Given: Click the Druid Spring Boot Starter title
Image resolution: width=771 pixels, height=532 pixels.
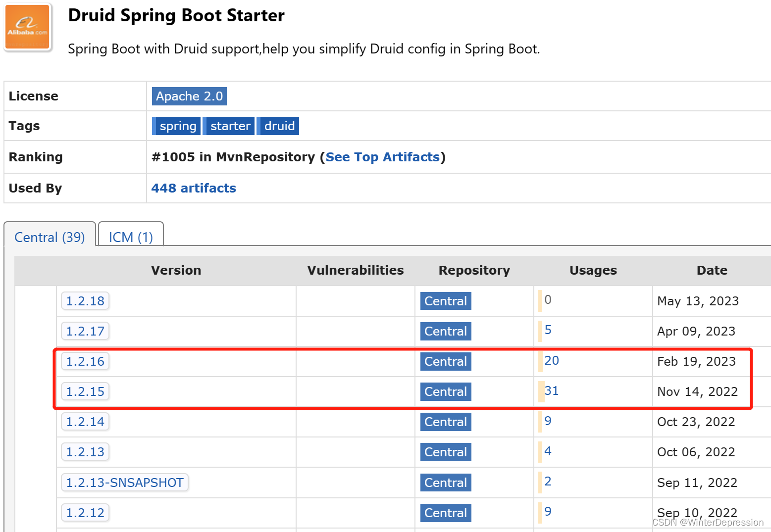Looking at the screenshot, I should pyautogui.click(x=176, y=15).
